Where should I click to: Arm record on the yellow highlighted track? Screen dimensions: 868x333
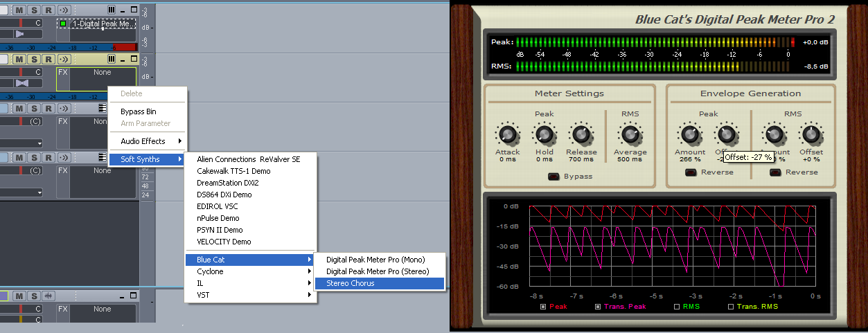point(48,59)
